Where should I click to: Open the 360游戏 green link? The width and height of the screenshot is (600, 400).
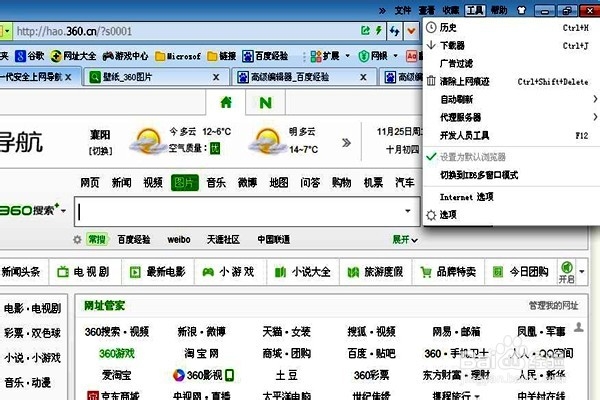coord(117,353)
